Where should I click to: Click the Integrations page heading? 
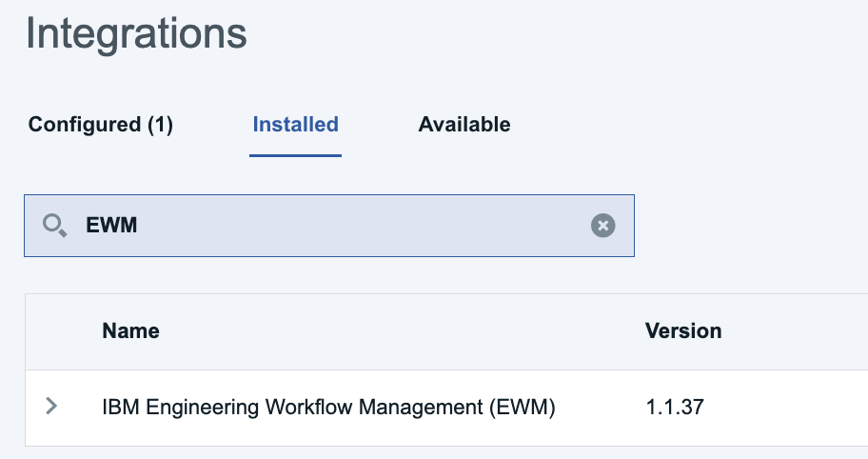pyautogui.click(x=136, y=33)
